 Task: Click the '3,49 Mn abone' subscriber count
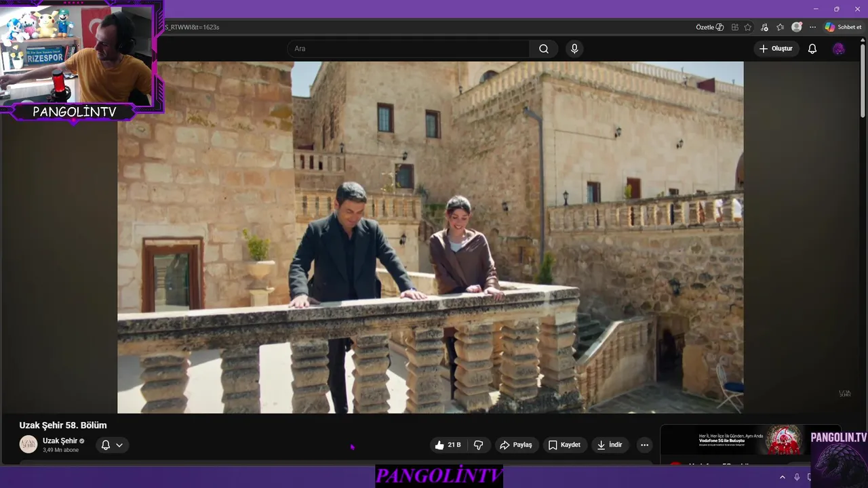click(x=60, y=450)
